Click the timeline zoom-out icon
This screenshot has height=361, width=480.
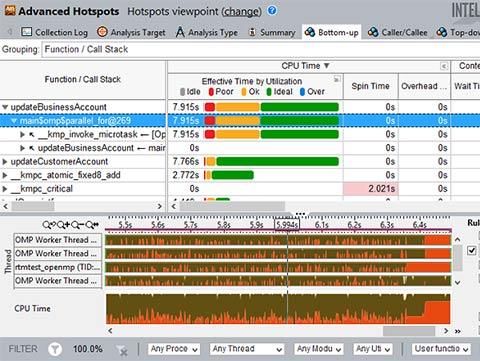point(78,225)
